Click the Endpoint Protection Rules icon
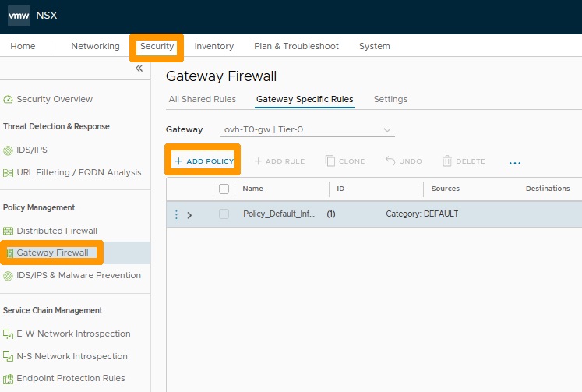The height and width of the screenshot is (392, 582). 8,379
